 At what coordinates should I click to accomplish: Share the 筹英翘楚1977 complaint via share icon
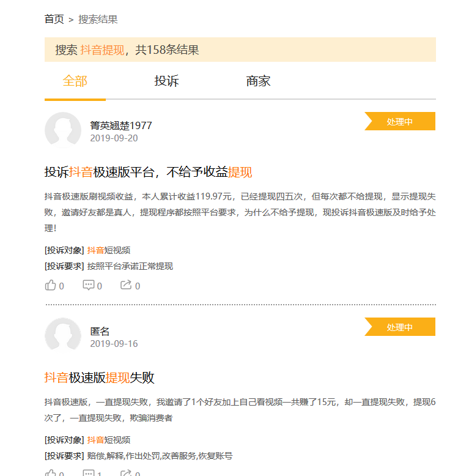pos(126,285)
